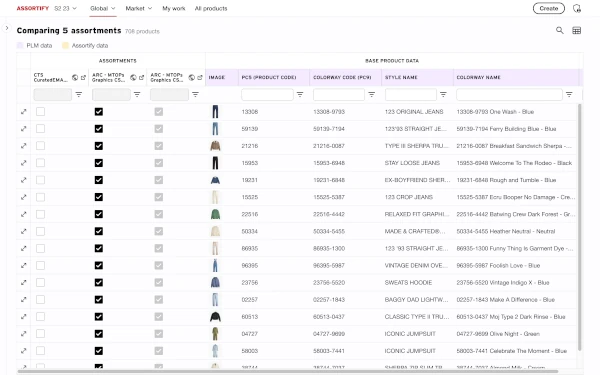
Task: Expand the collapsed left sidebar arrow
Action: [7, 28]
